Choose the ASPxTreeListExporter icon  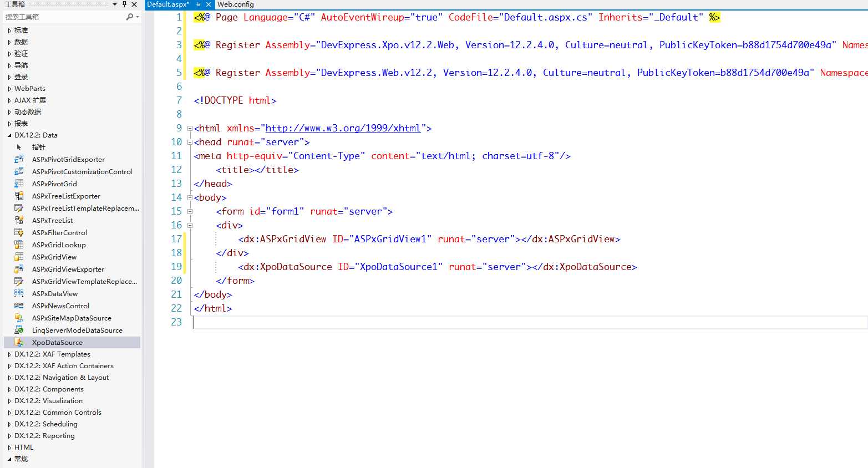(x=19, y=196)
